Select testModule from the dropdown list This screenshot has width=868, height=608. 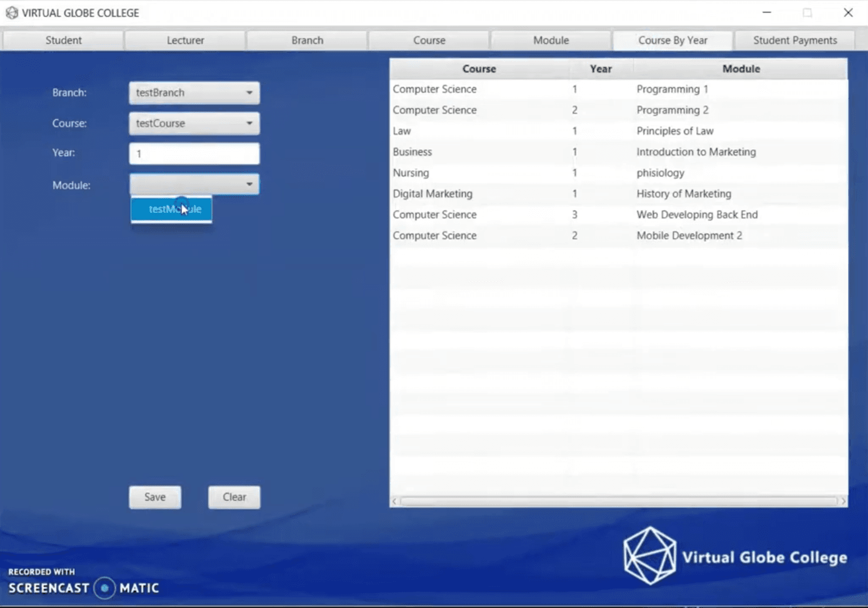(172, 209)
